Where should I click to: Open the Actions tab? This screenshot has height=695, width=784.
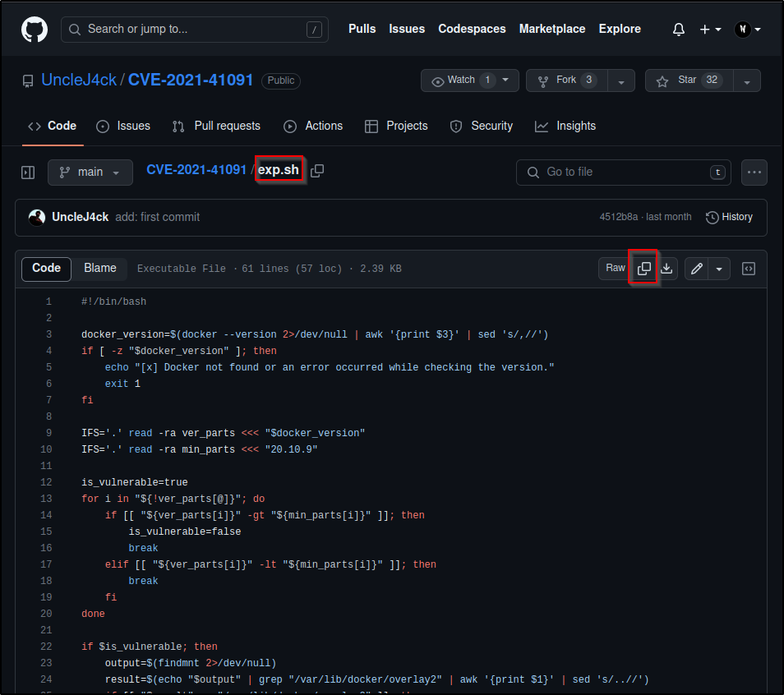pos(313,126)
